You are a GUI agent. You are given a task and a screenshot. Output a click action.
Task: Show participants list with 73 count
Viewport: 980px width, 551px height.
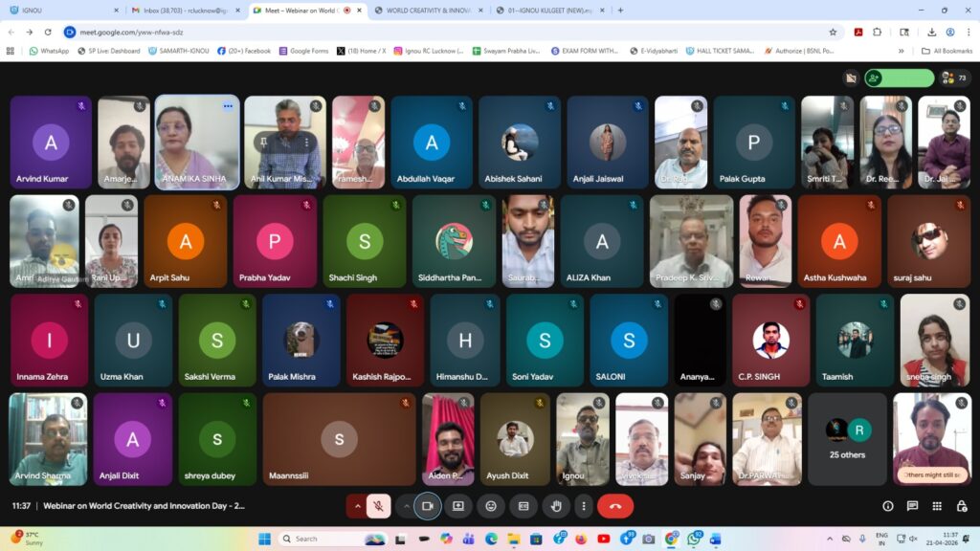(x=955, y=77)
